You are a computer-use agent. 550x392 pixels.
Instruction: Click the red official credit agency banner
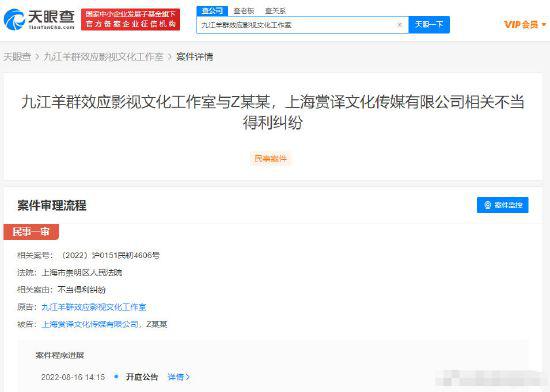click(x=130, y=20)
